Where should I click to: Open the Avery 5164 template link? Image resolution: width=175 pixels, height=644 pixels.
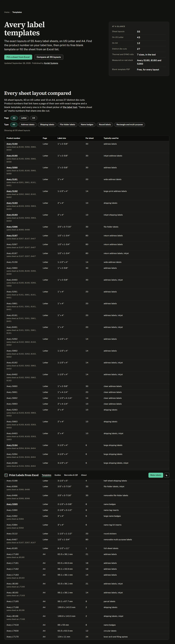12,445
